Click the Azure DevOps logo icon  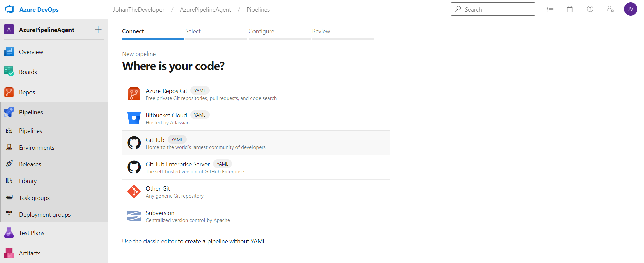[x=9, y=9]
